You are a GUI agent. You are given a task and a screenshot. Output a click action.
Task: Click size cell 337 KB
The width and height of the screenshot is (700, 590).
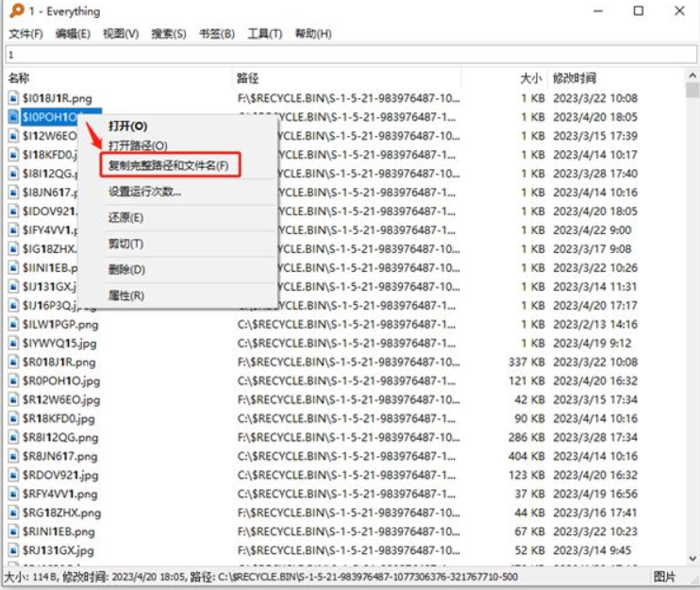[526, 362]
